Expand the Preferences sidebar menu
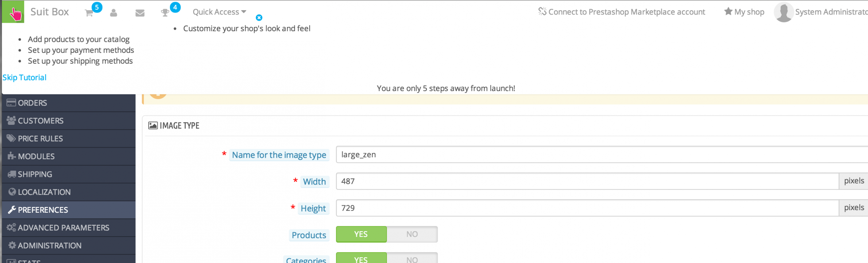This screenshot has width=868, height=263. (43, 210)
